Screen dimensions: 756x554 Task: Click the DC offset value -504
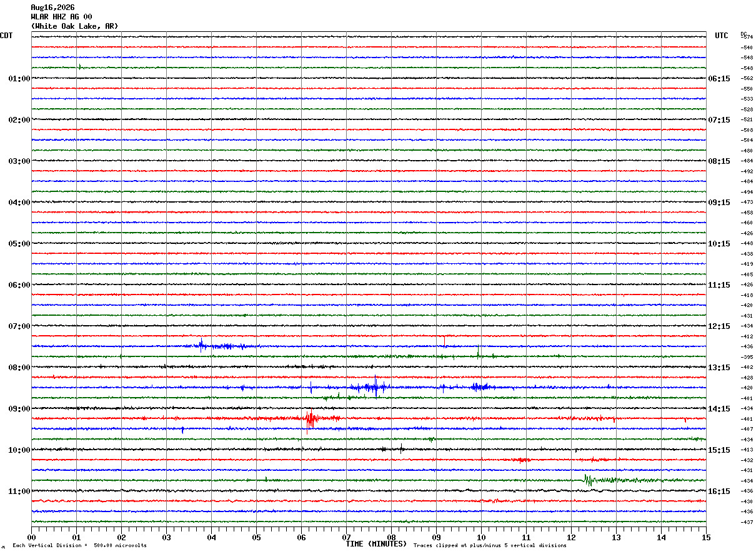click(x=747, y=141)
